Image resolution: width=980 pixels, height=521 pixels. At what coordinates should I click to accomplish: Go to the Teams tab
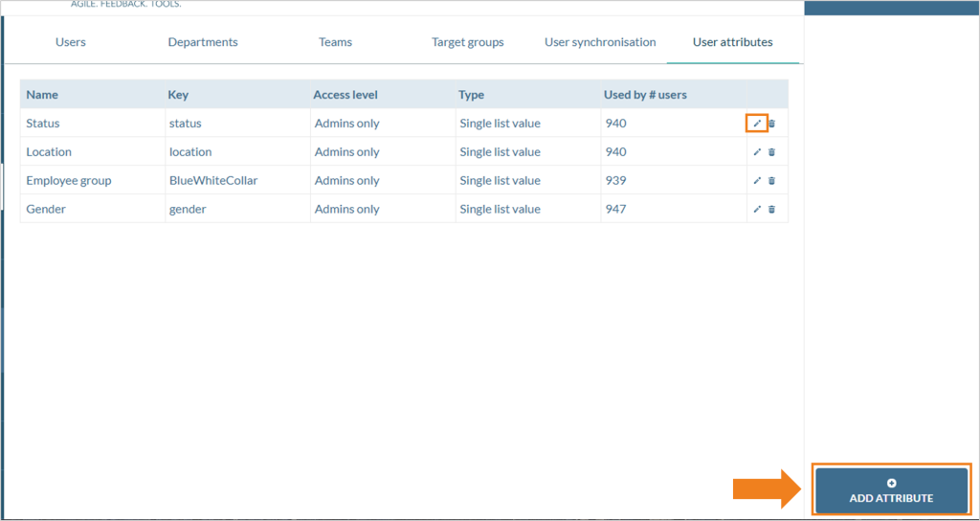point(335,42)
